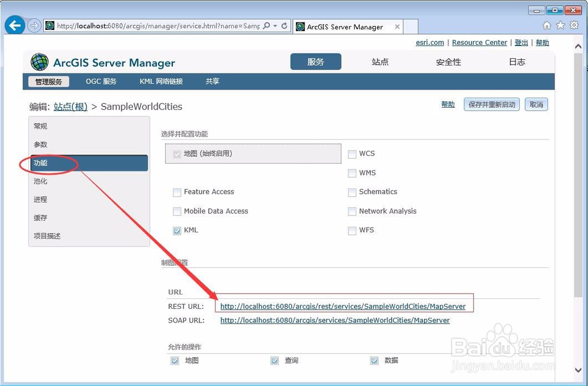Open the 进程 settings section
The height and width of the screenshot is (386, 588).
[x=89, y=199]
